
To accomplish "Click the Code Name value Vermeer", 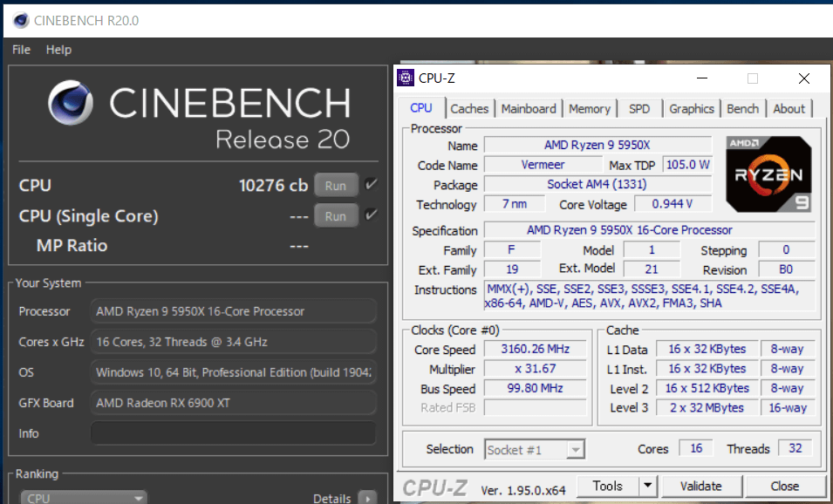I will tap(543, 165).
